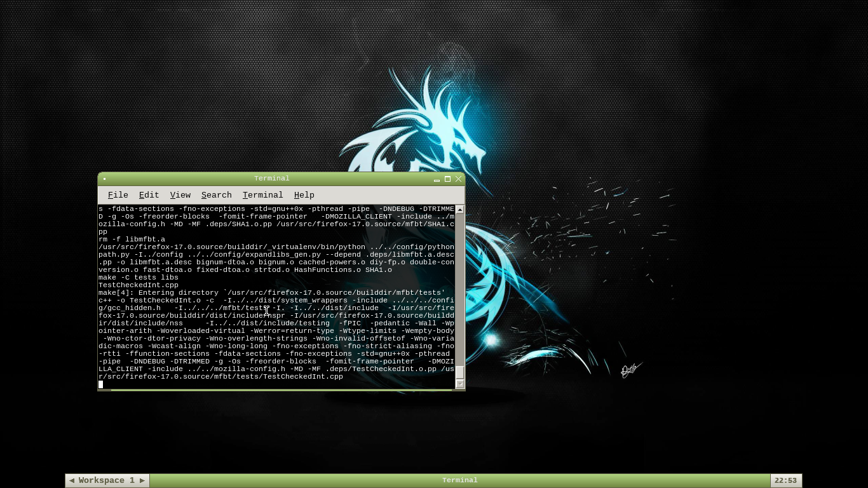Open the Help menu in Terminal
The image size is (868, 488).
click(304, 195)
